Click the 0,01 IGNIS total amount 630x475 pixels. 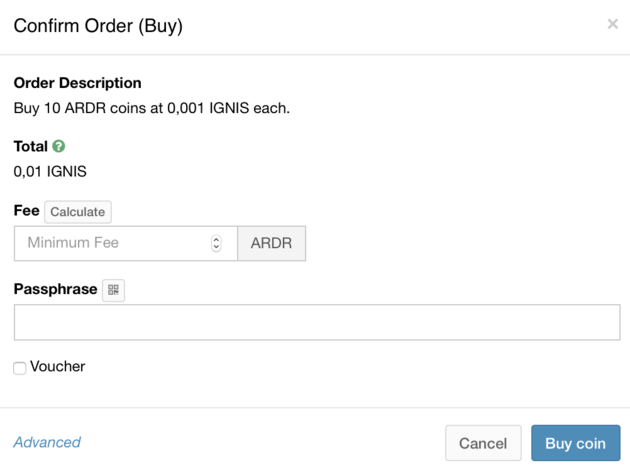[50, 171]
